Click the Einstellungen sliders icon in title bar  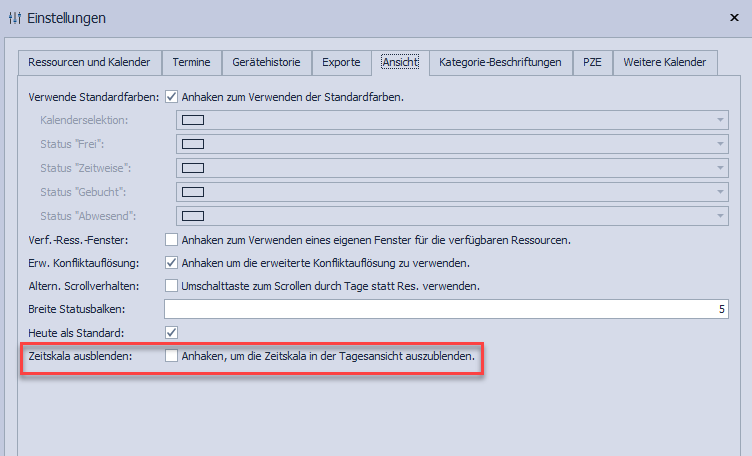pos(13,18)
